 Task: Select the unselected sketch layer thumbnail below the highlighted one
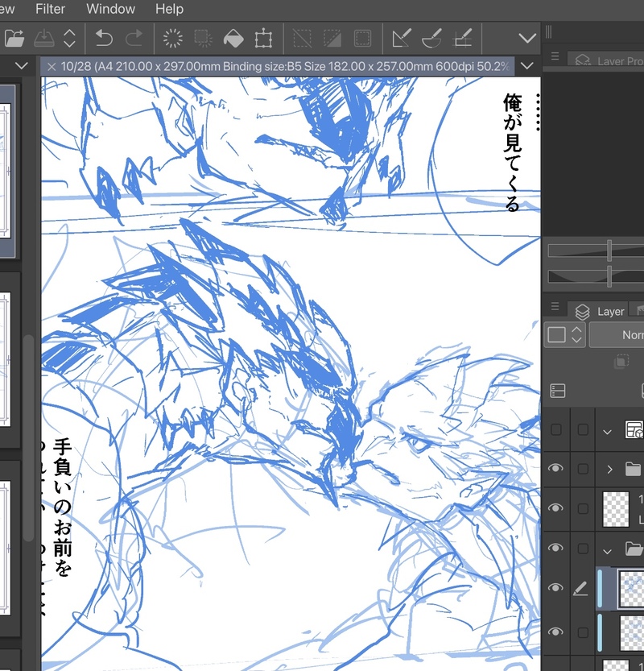632,632
